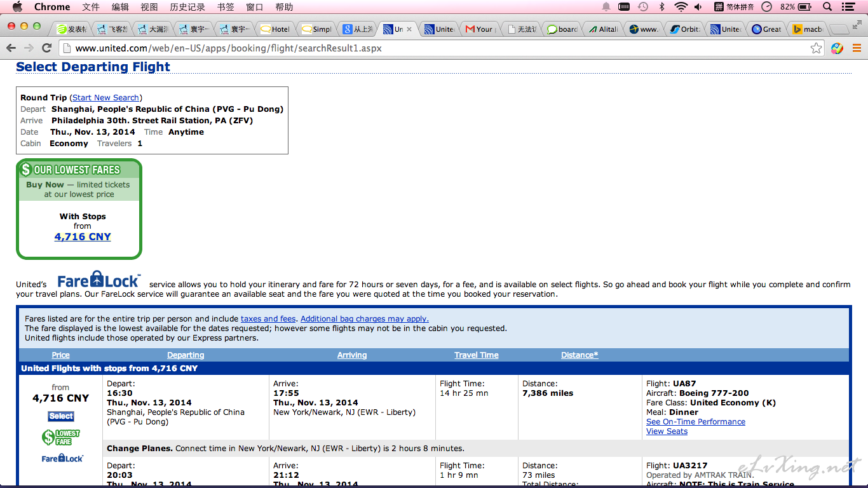Click the 'Flight: UA3217' text

click(x=677, y=466)
